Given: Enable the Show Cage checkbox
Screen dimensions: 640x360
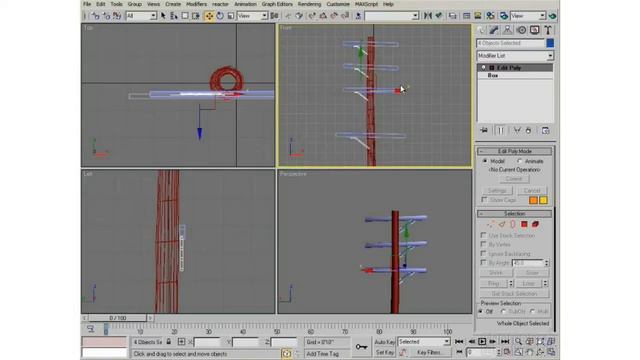Looking at the screenshot, I should 484,200.
